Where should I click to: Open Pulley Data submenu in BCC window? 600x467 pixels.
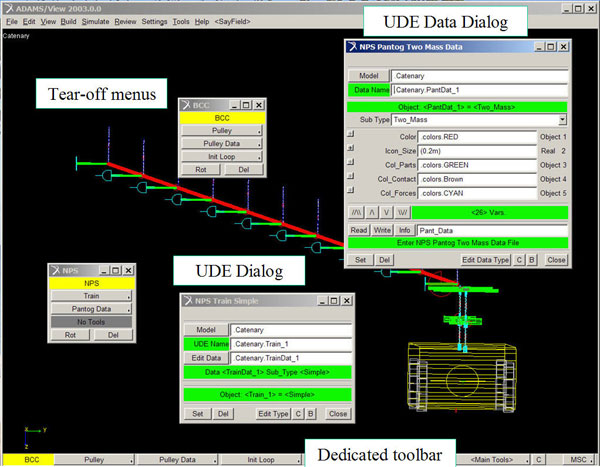pos(222,144)
